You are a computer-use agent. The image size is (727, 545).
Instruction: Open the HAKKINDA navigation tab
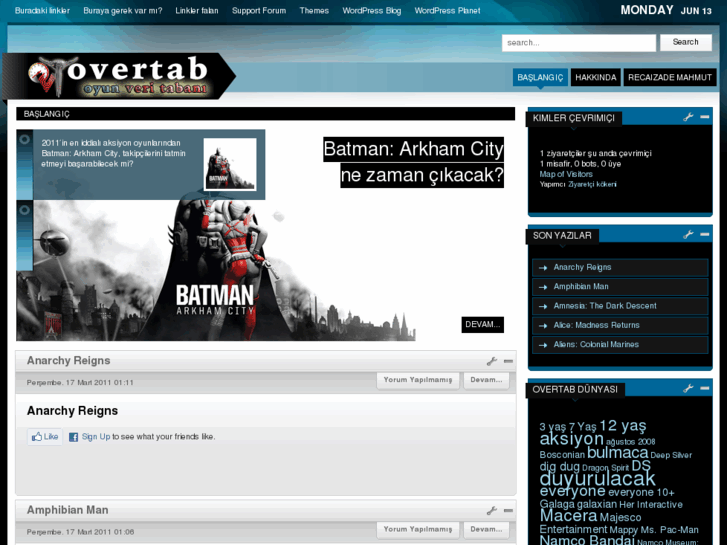pos(596,77)
